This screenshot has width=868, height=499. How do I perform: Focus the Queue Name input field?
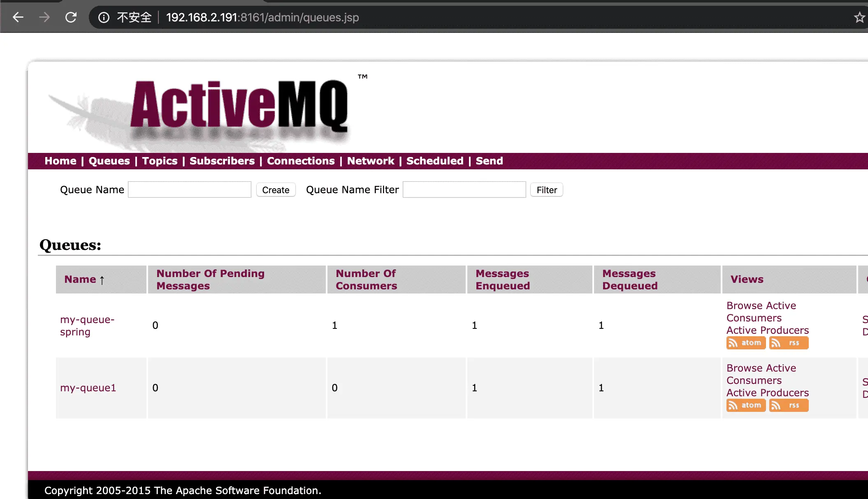click(189, 189)
